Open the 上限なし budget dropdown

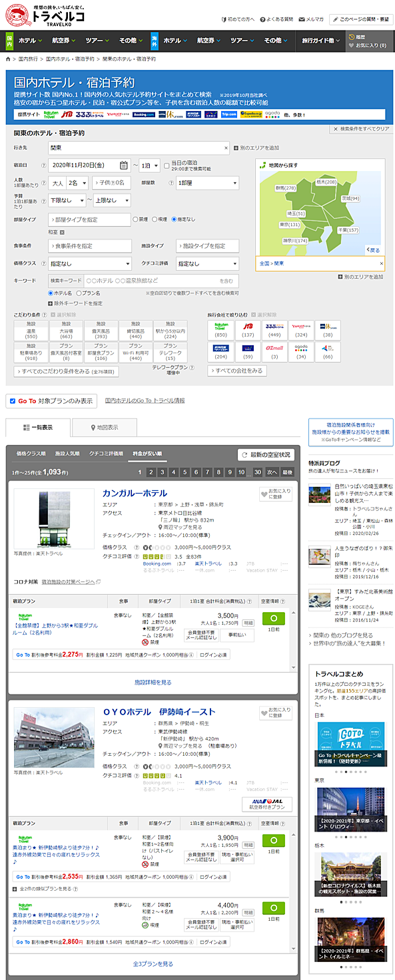tap(112, 200)
